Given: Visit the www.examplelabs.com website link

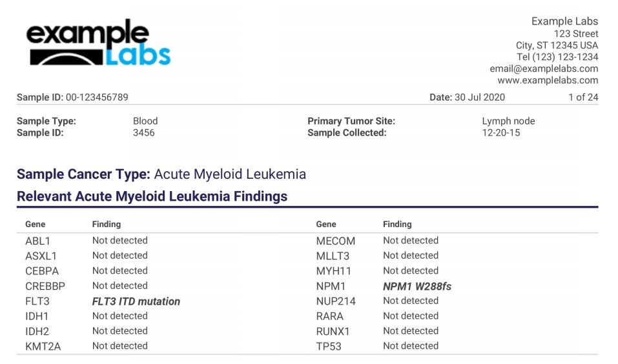Looking at the screenshot, I should pos(548,81).
